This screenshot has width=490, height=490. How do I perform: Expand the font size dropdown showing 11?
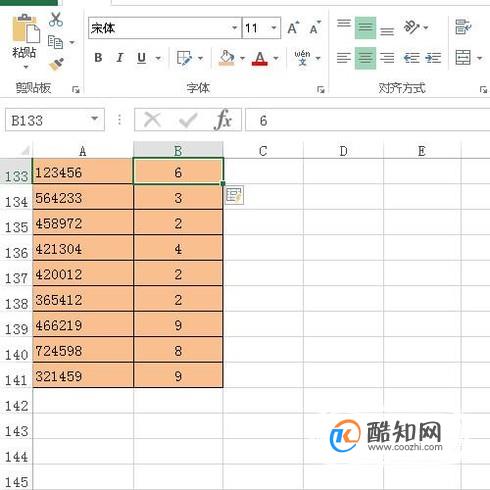click(x=274, y=28)
